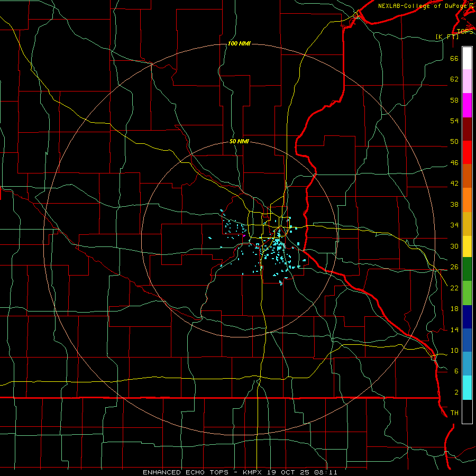Image resolution: width=476 pixels, height=476 pixels.
Task: Click the dark maroon legend swatch
Action: 467,129
